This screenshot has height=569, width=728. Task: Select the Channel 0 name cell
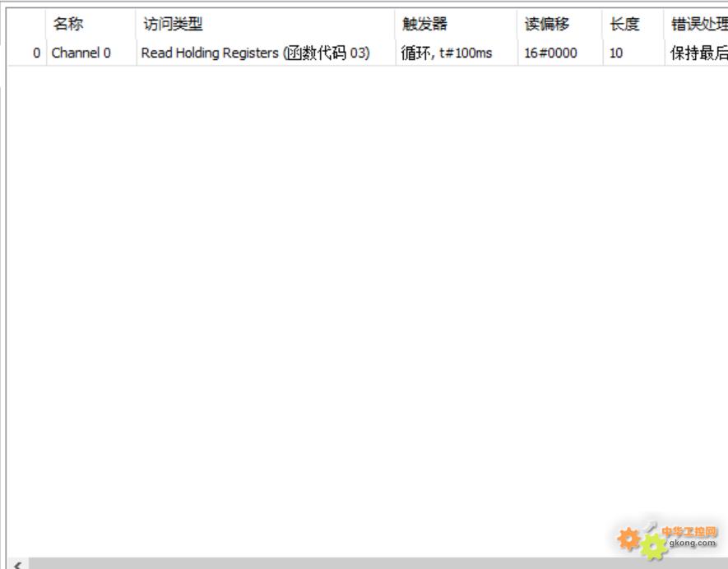[x=91, y=53]
